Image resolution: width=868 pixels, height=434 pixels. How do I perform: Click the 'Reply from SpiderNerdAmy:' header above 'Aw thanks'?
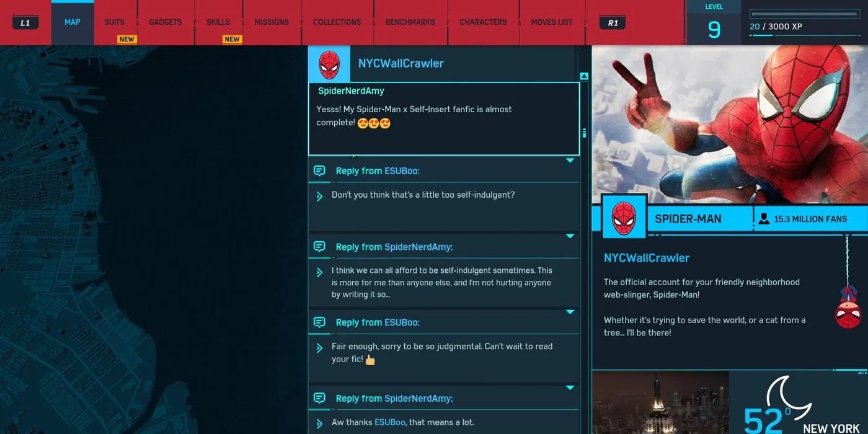coord(394,399)
